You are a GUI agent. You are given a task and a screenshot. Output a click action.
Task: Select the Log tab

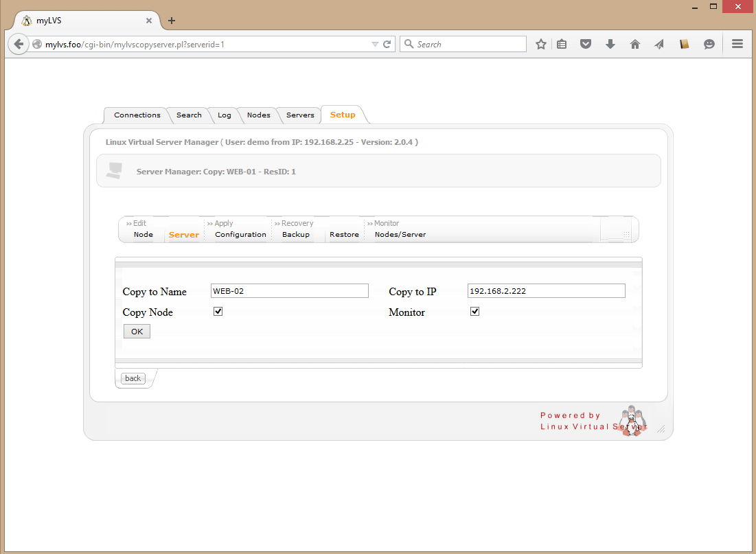(225, 115)
